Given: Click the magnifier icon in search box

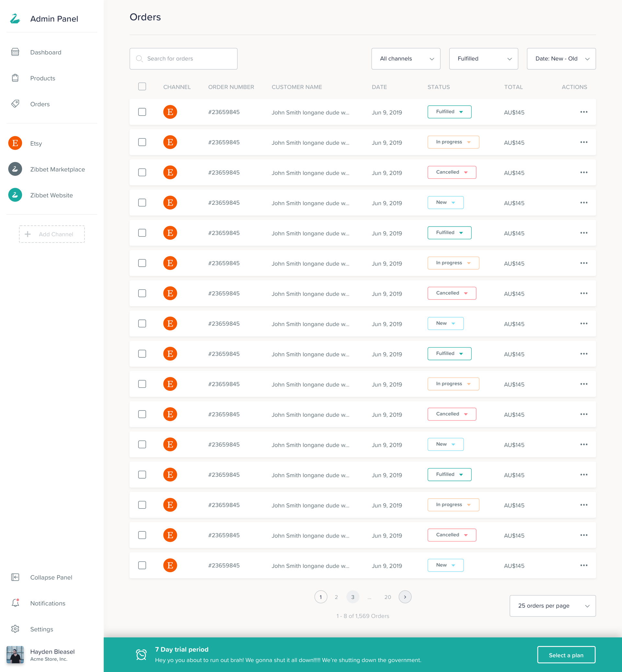Looking at the screenshot, I should [139, 59].
